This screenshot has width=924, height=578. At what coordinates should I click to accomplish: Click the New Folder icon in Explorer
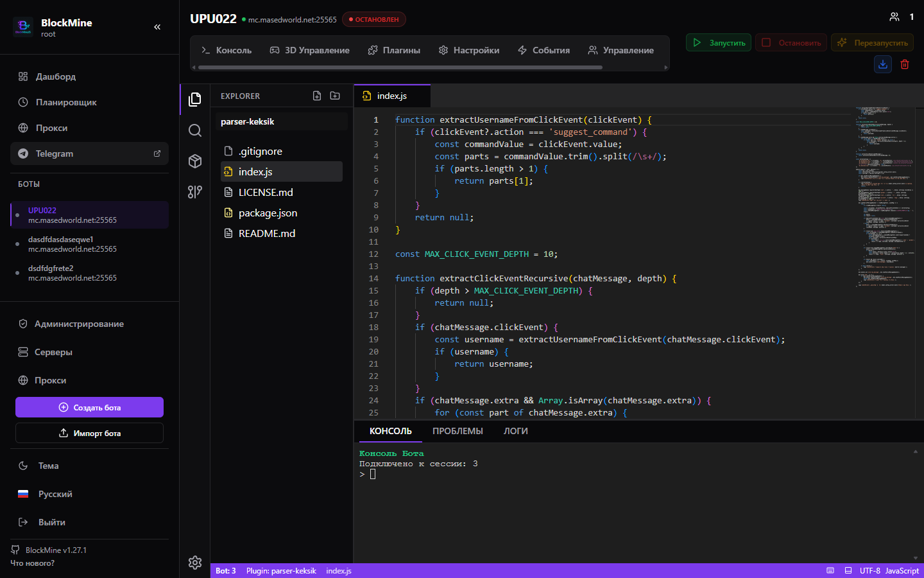[x=335, y=96]
